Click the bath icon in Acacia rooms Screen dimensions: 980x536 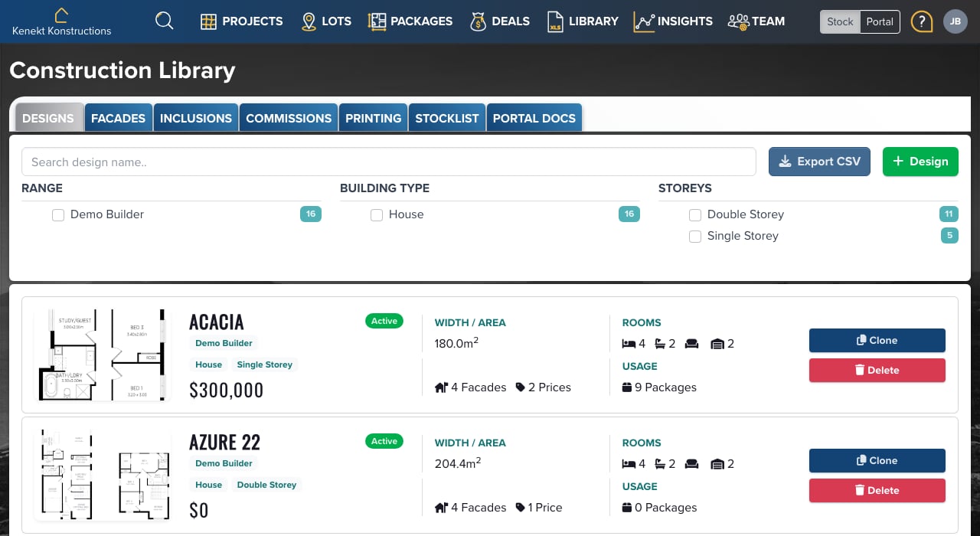click(x=660, y=344)
